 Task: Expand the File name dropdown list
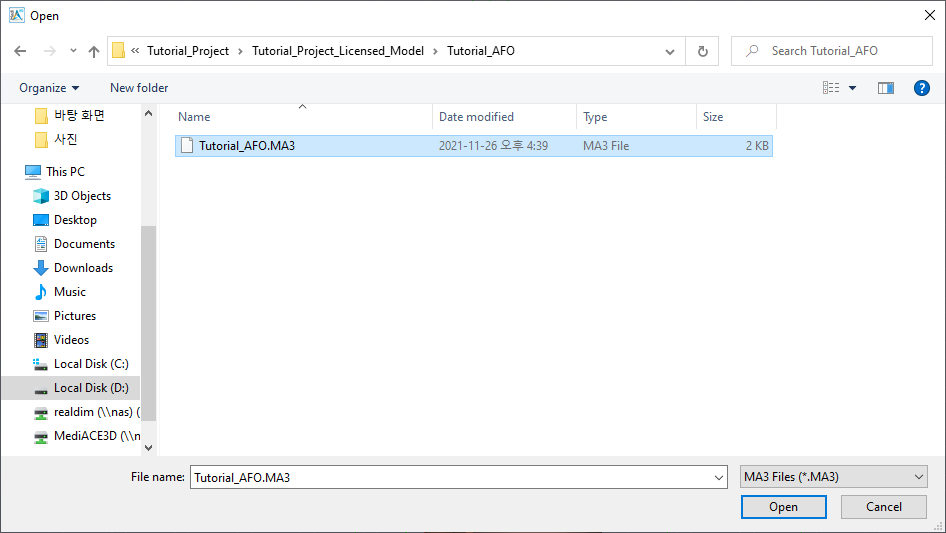tap(719, 477)
